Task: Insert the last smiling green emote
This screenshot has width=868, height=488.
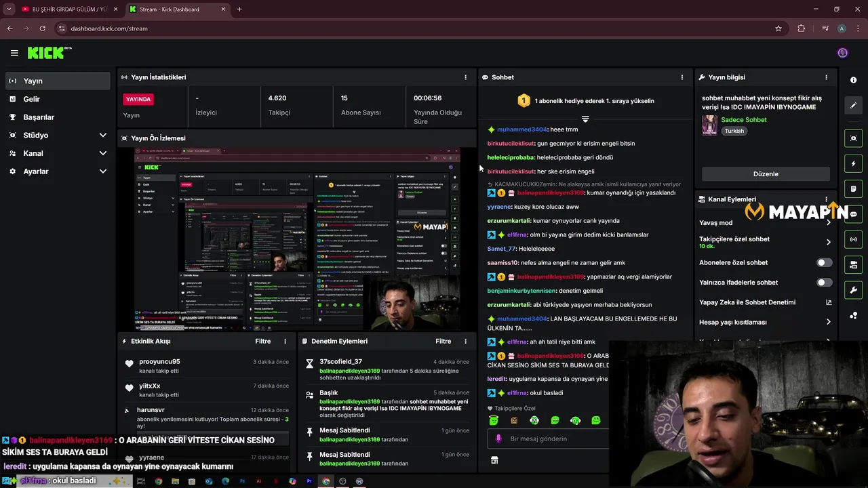Action: (x=596, y=420)
